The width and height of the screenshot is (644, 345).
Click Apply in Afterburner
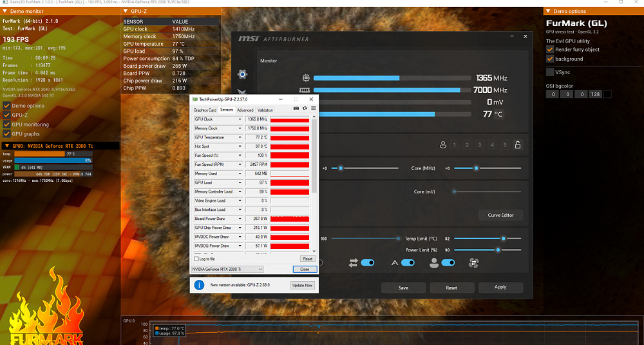click(x=500, y=288)
